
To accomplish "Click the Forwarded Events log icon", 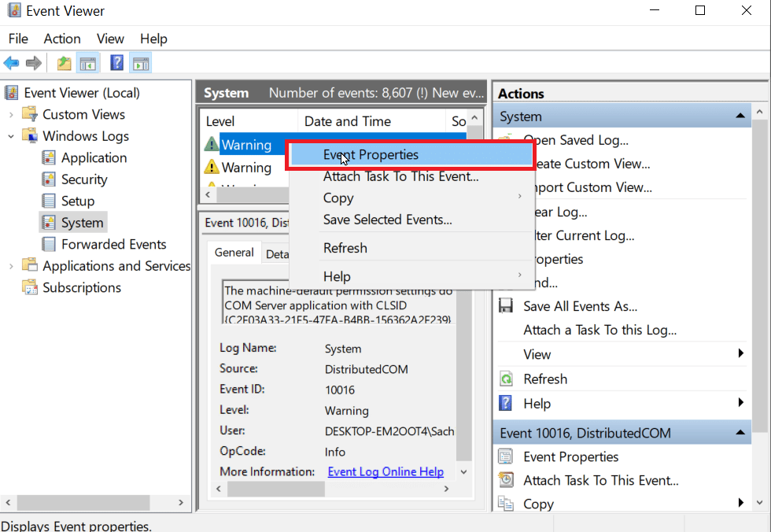I will 49,244.
